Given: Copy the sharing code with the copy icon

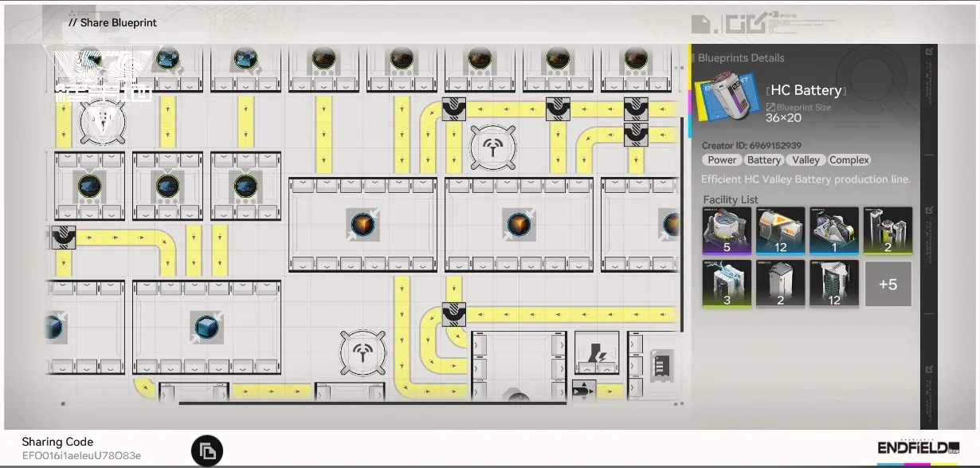Looking at the screenshot, I should coord(207,451).
